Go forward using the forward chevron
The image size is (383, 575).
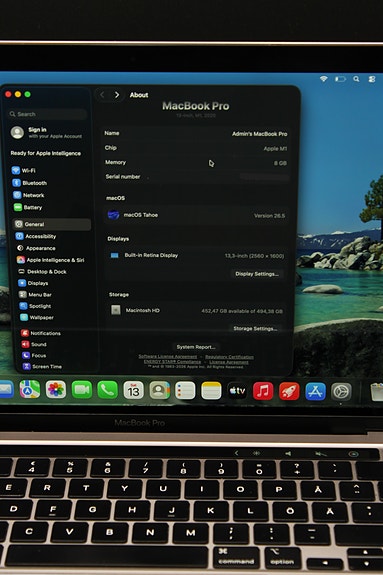point(117,95)
